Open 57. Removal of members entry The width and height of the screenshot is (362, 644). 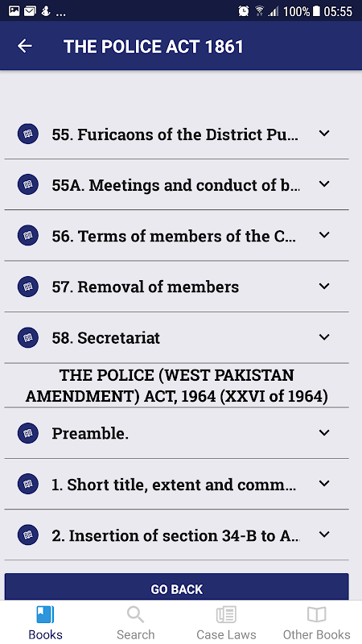point(176,287)
